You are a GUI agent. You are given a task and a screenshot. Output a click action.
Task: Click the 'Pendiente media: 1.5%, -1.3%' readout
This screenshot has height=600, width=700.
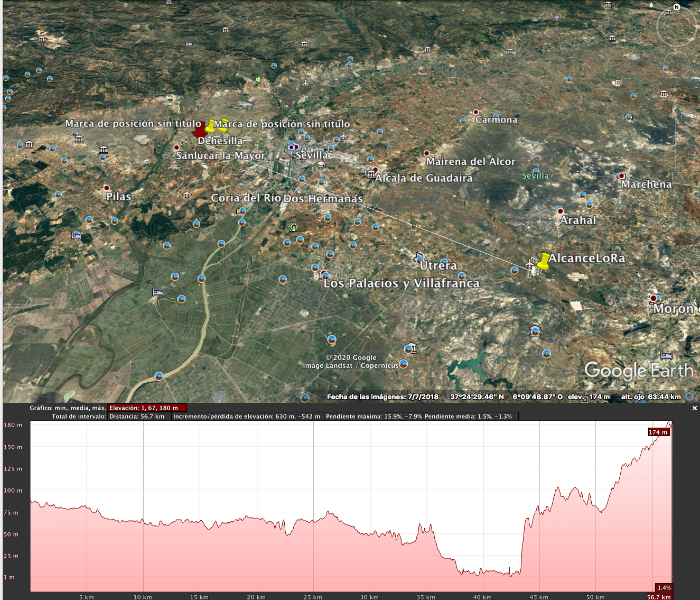(x=469, y=417)
